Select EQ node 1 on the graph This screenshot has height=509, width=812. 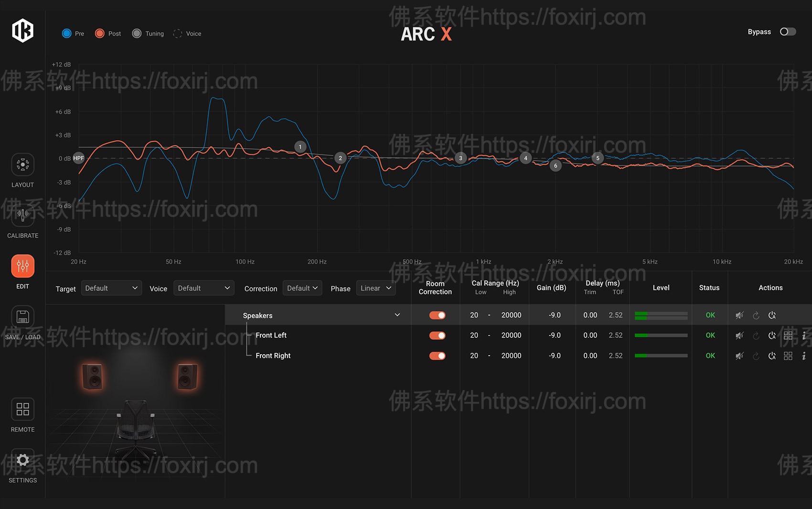tap(300, 147)
